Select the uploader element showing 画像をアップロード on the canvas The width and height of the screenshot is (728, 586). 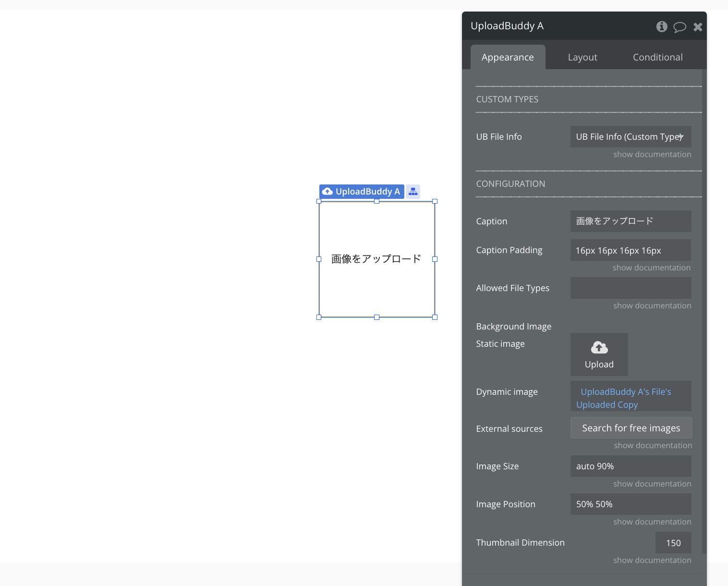tap(376, 259)
